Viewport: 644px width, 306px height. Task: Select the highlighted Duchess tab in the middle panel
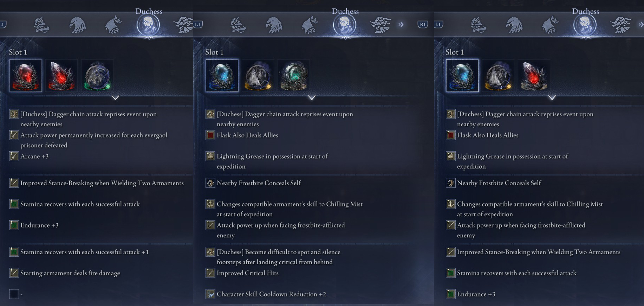(x=345, y=25)
